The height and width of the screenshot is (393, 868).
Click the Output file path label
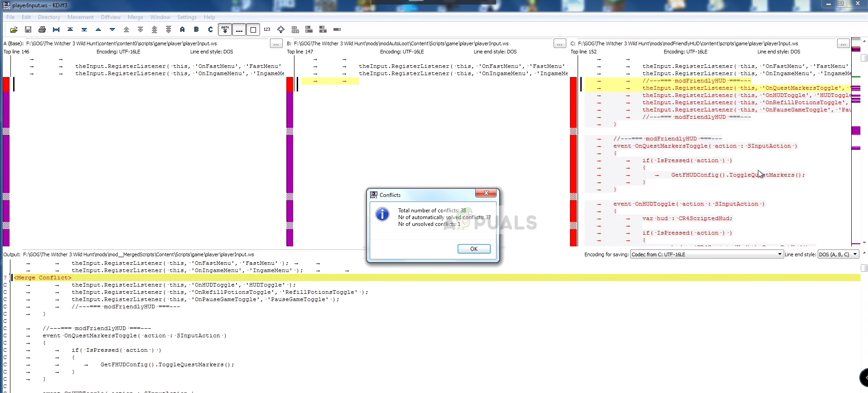click(129, 254)
